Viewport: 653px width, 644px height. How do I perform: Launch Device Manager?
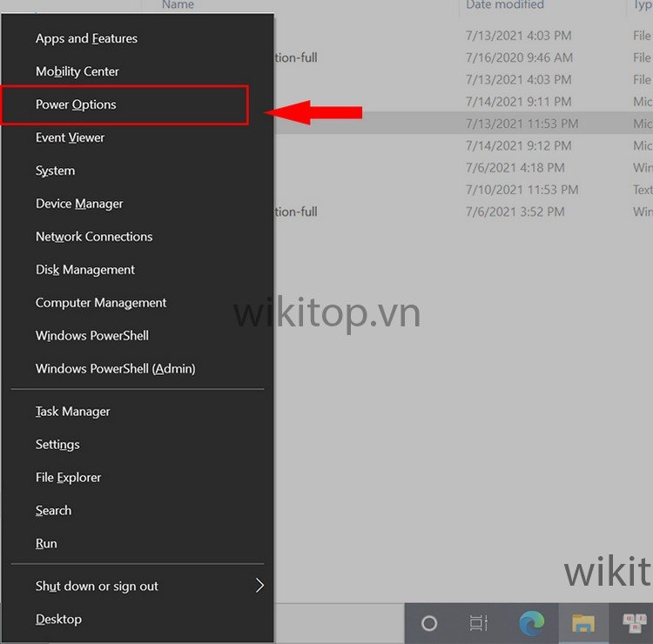tap(79, 204)
